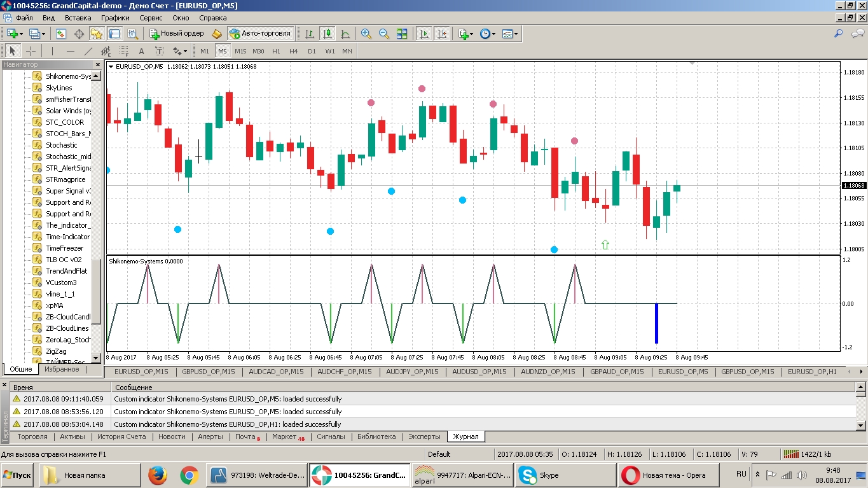Switch timeframe to H1
Image resolution: width=868 pixels, height=488 pixels.
pyautogui.click(x=276, y=51)
